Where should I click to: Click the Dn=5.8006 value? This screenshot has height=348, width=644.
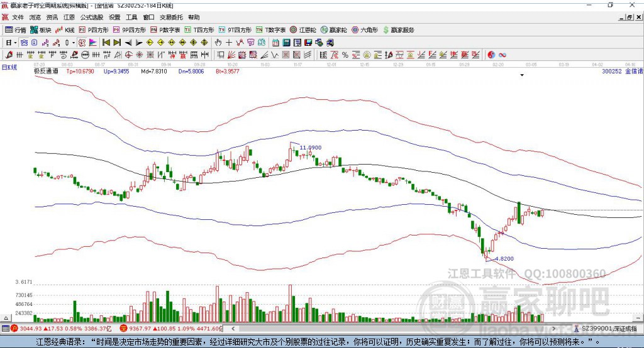pyautogui.click(x=191, y=71)
